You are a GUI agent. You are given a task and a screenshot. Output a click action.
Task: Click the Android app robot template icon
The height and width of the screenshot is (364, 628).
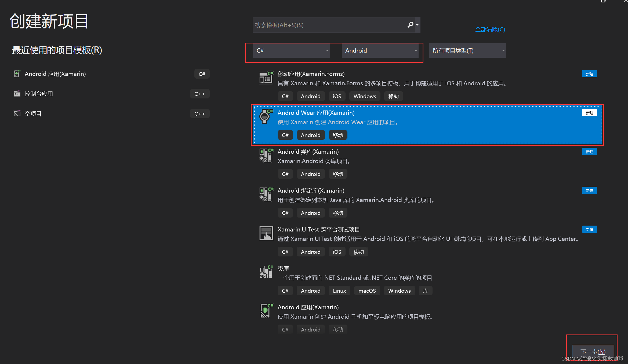[x=266, y=311]
